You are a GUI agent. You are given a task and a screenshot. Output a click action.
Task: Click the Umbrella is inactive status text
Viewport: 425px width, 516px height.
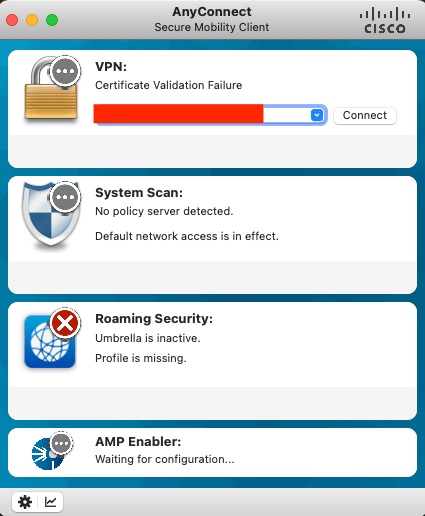click(x=148, y=338)
